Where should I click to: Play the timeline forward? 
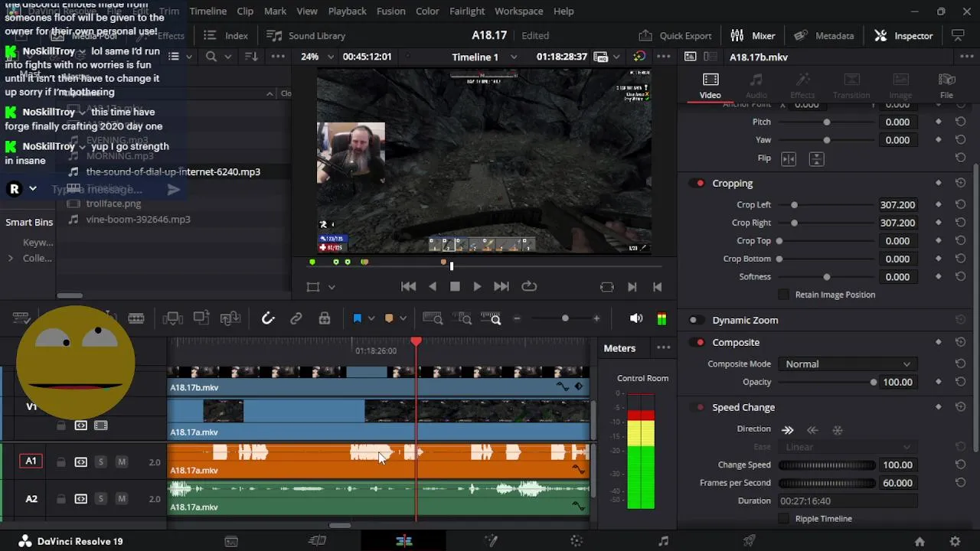click(x=477, y=286)
